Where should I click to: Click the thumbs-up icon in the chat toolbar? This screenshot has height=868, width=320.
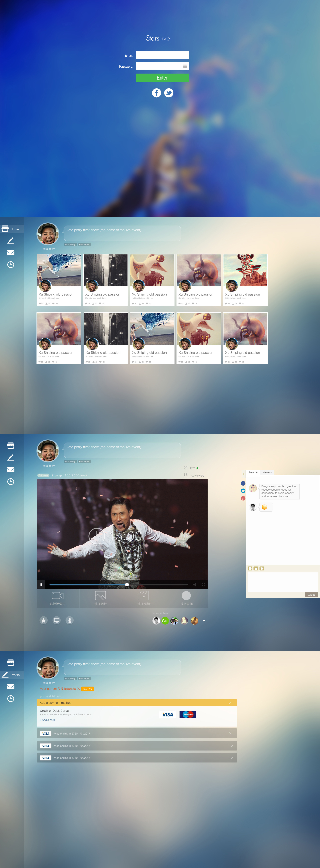coord(256,568)
